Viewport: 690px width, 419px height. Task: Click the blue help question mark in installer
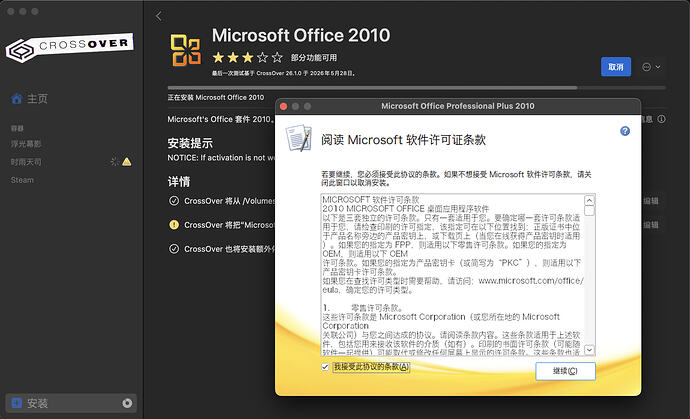625,131
